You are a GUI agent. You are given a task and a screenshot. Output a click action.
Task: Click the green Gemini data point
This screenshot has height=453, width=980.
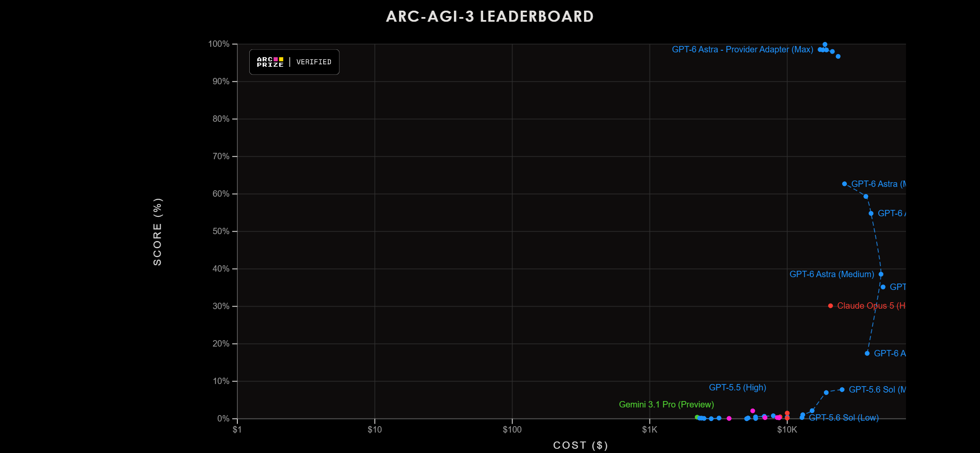(x=696, y=417)
